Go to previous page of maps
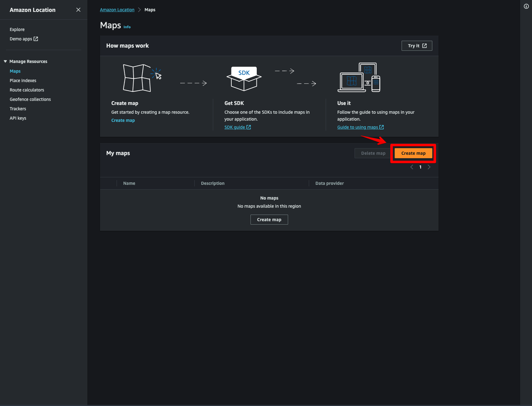The height and width of the screenshot is (406, 532). 412,167
